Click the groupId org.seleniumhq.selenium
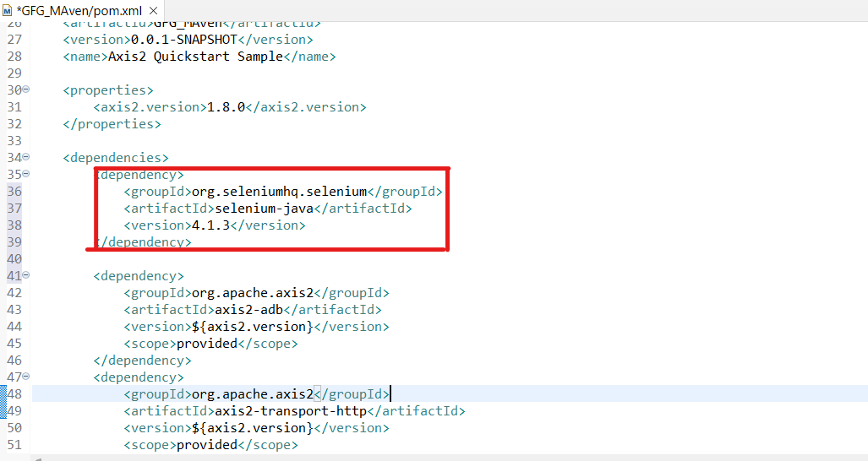The width and height of the screenshot is (868, 461). [279, 192]
